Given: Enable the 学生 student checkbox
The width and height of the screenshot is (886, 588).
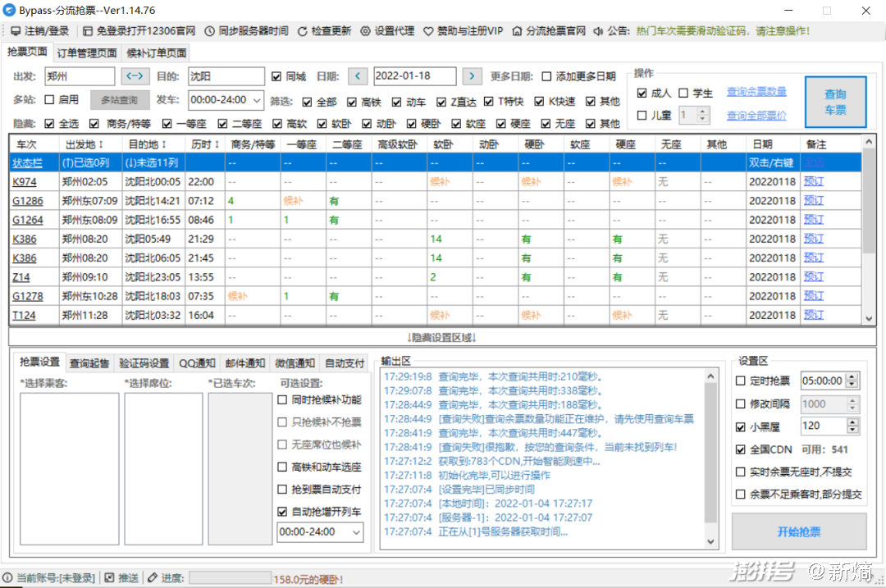Looking at the screenshot, I should (x=683, y=93).
